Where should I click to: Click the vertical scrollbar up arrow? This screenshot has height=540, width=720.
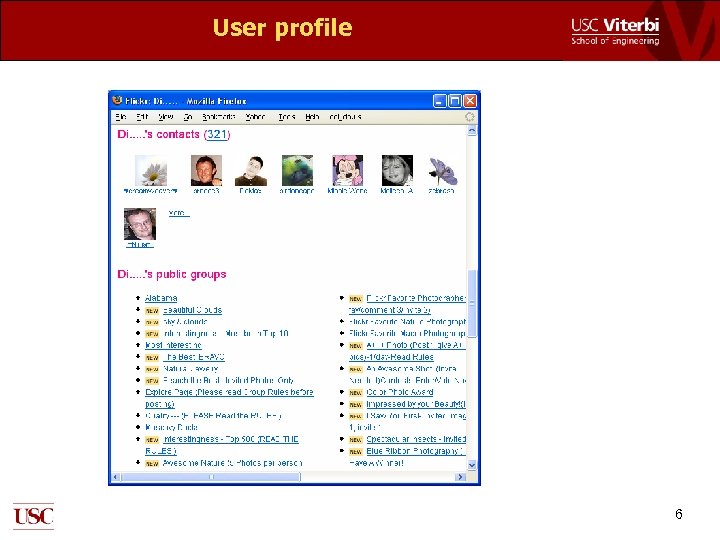tap(472, 131)
